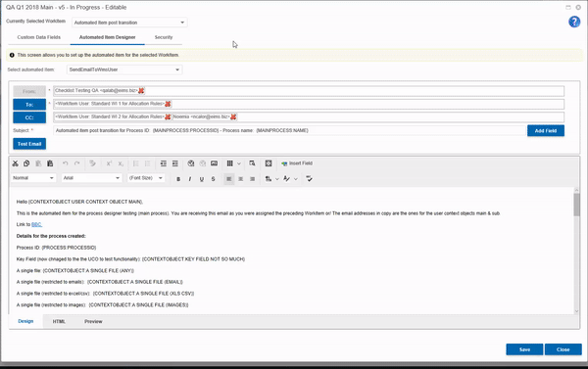This screenshot has width=588, height=369.
Task: Click the Insert Hyperlink globe icon
Action: coord(191,163)
